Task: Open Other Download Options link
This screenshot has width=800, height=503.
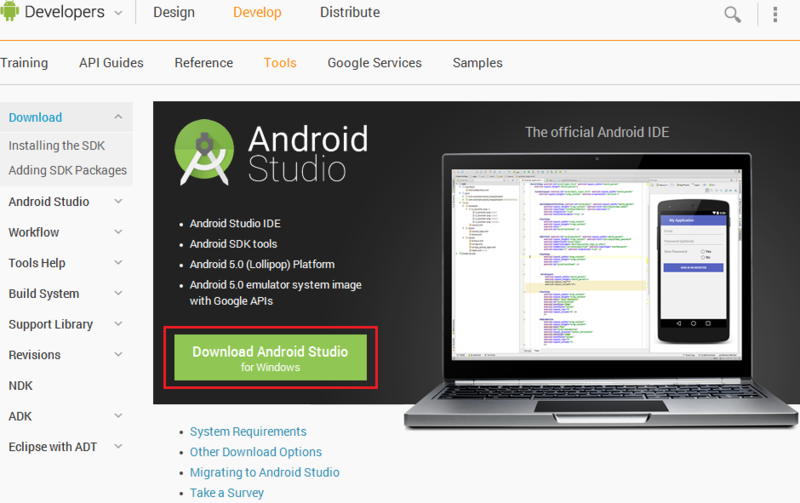Action: click(x=256, y=452)
